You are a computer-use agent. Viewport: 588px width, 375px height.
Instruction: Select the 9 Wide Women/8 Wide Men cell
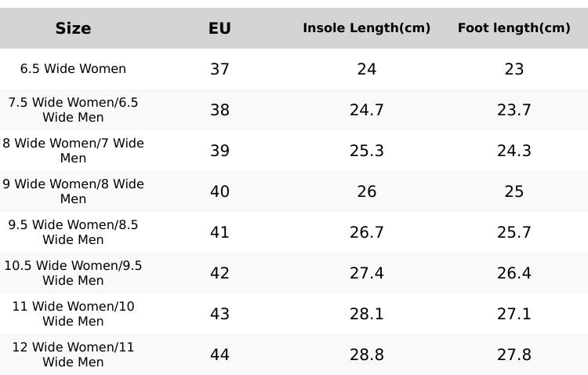pos(73,191)
